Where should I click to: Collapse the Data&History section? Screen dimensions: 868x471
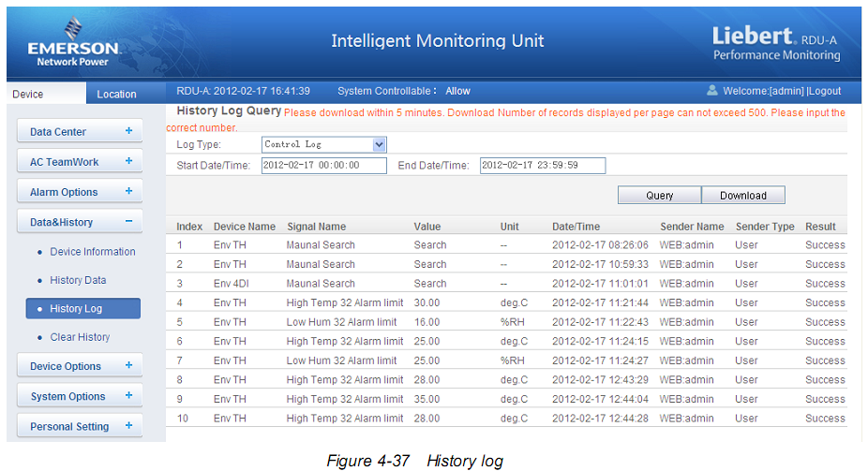click(x=128, y=222)
